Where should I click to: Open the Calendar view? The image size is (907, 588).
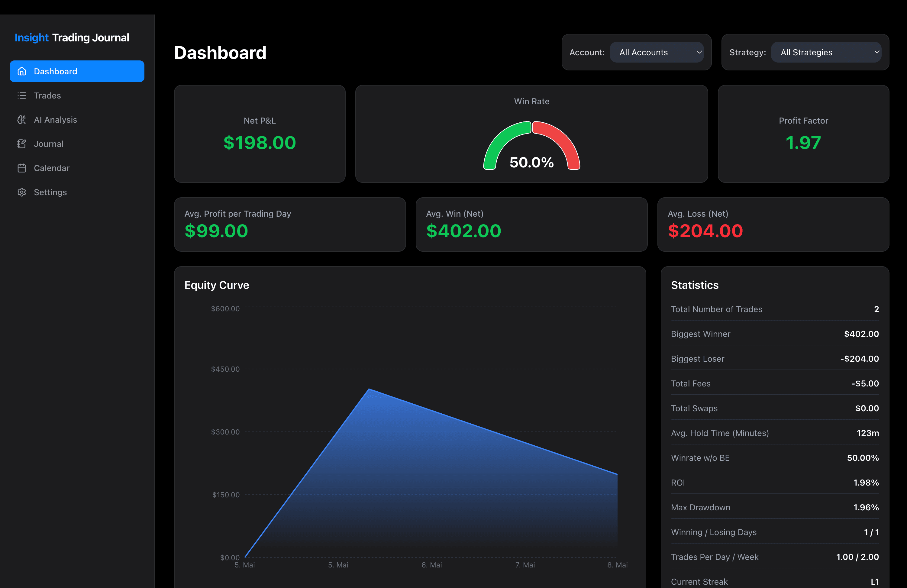77,168
